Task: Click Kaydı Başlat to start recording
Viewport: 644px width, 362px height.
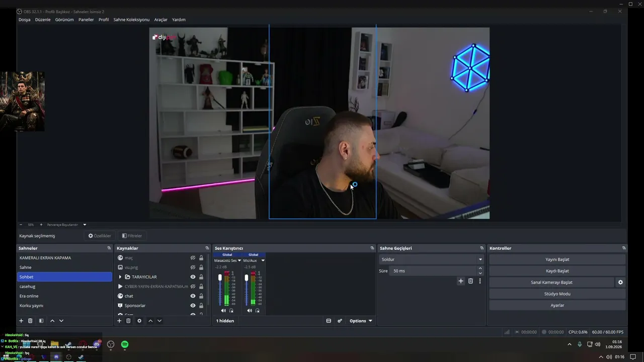Action: point(557,271)
